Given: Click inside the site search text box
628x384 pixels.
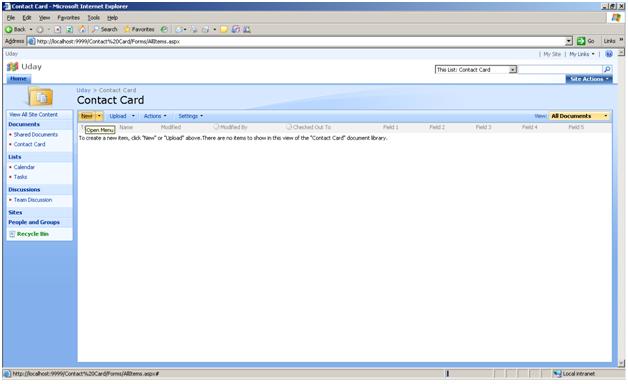Looking at the screenshot, I should (560, 70).
